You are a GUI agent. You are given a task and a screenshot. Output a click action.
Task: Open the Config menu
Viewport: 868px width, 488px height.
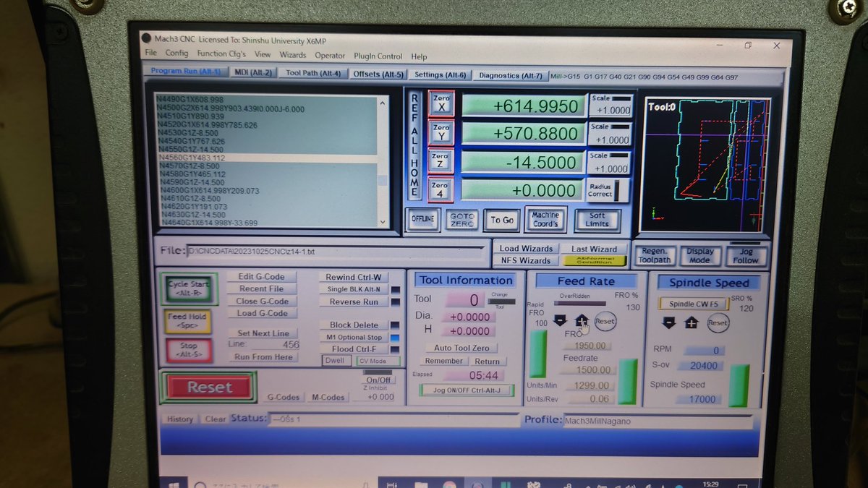pyautogui.click(x=176, y=53)
